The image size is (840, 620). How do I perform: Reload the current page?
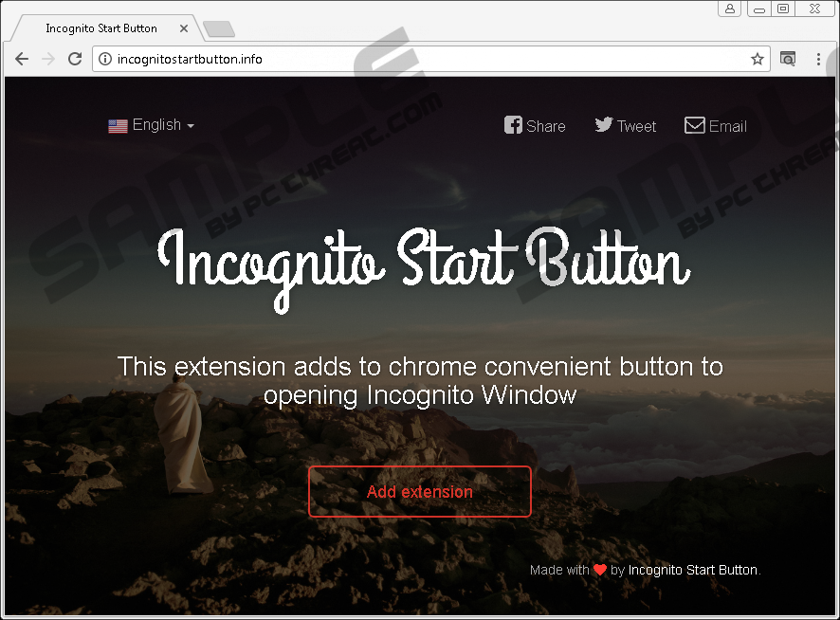pos(75,59)
